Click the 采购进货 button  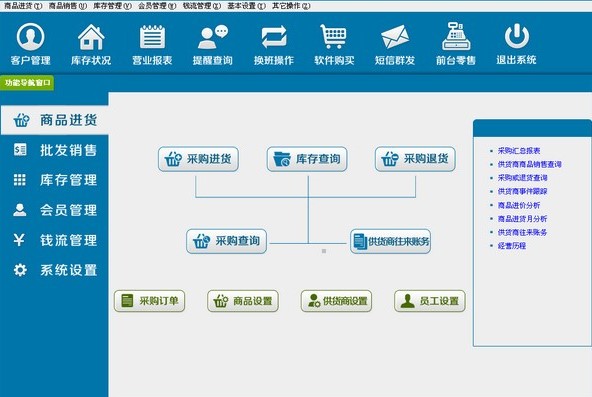pyautogui.click(x=198, y=159)
